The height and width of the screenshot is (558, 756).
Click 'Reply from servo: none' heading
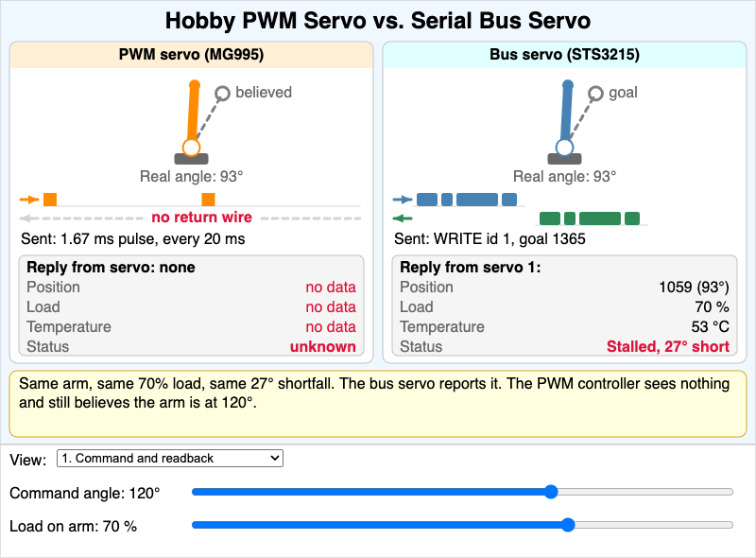point(111,267)
